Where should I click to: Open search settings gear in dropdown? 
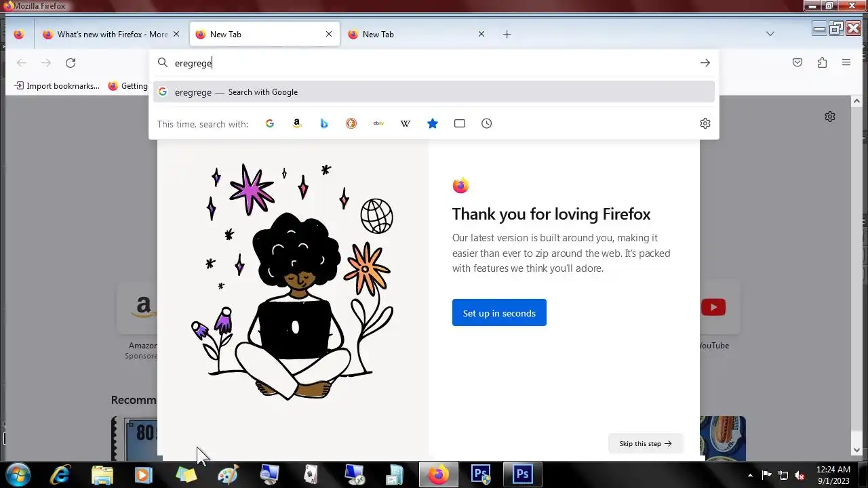705,123
